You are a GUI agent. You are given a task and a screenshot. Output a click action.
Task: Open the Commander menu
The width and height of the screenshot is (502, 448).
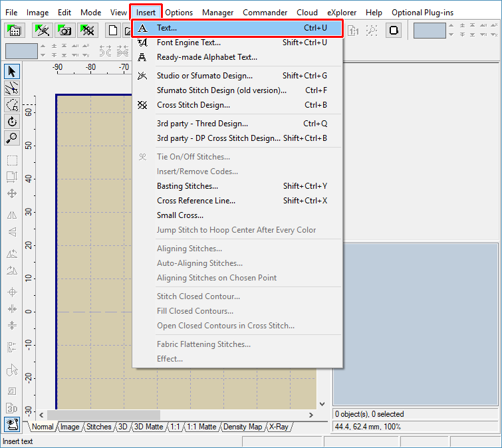pyautogui.click(x=265, y=12)
